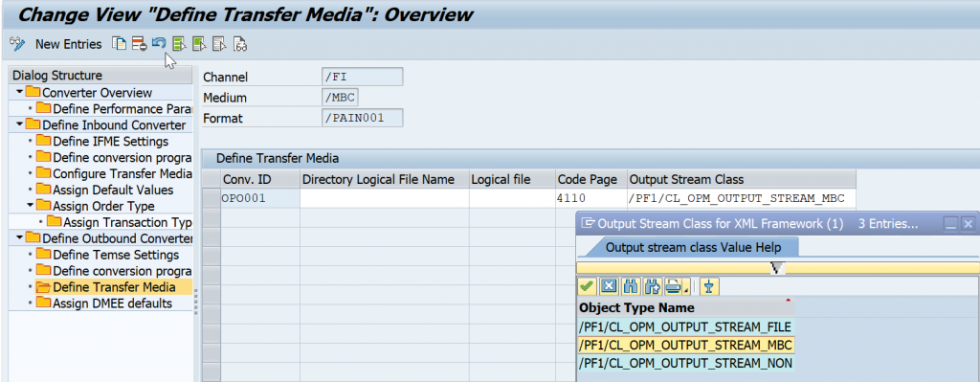Click the Object Type Name column header
The height and width of the screenshot is (382, 980).
685,307
